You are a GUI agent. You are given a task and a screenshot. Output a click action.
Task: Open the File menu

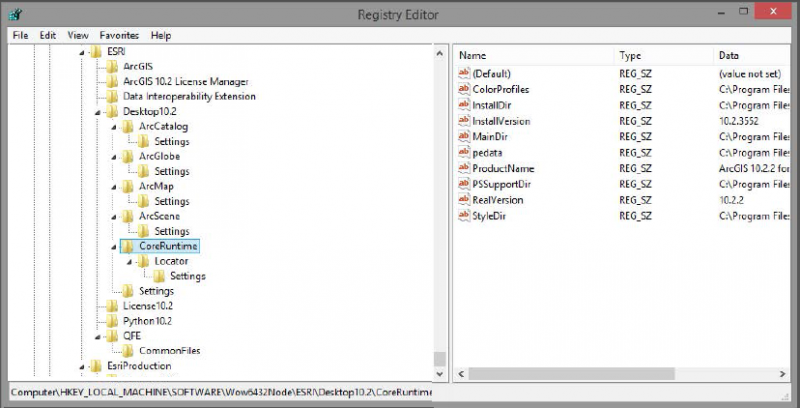[x=19, y=34]
